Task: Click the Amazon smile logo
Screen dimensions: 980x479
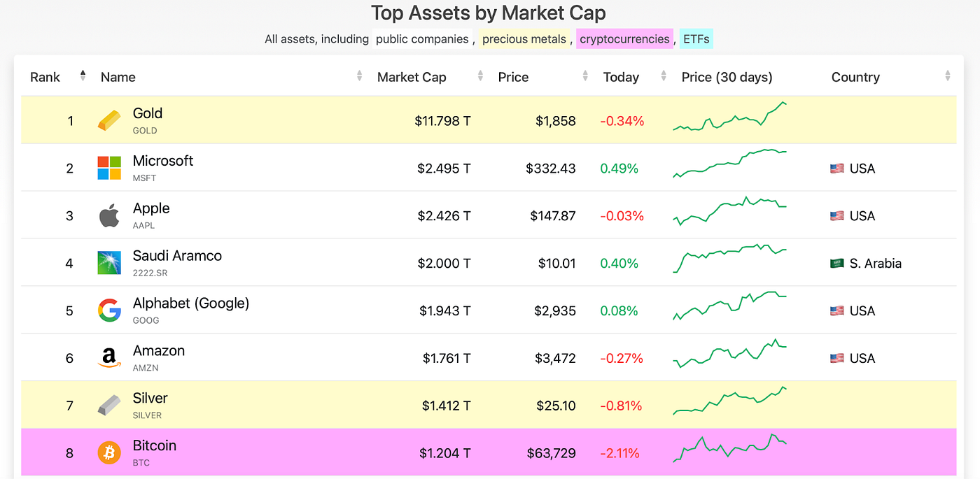Action: (108, 357)
